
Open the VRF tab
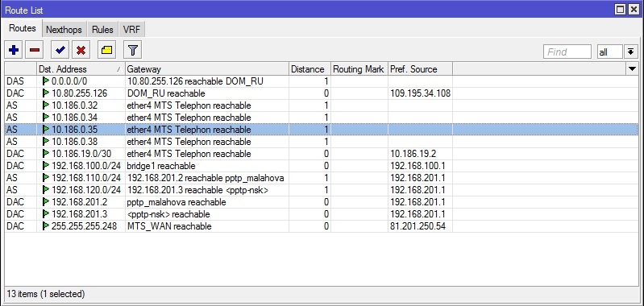[131, 30]
